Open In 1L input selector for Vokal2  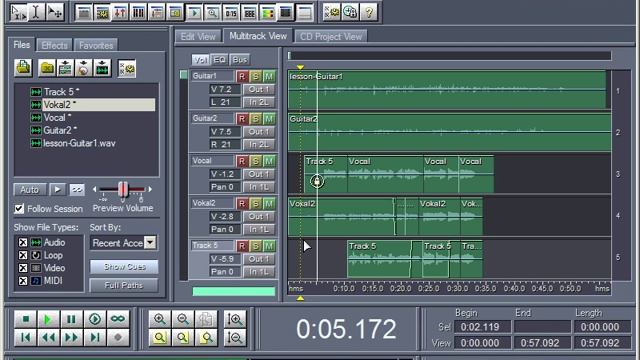pos(259,229)
